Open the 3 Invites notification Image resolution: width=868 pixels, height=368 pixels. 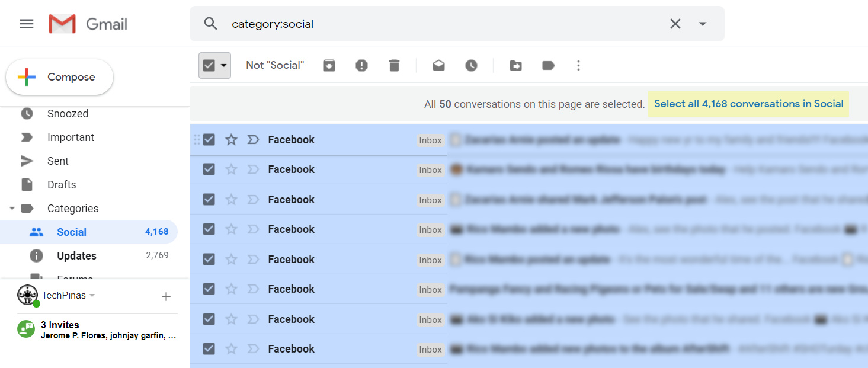(x=97, y=329)
